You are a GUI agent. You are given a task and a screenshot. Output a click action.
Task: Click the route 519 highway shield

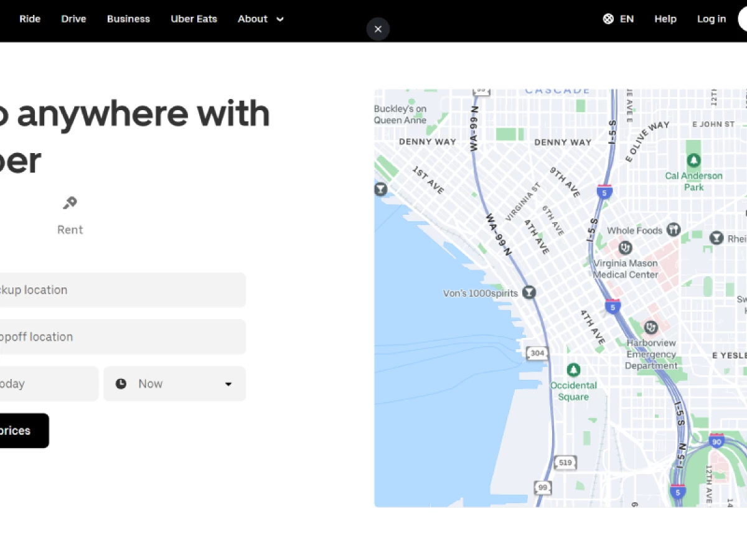[565, 462]
